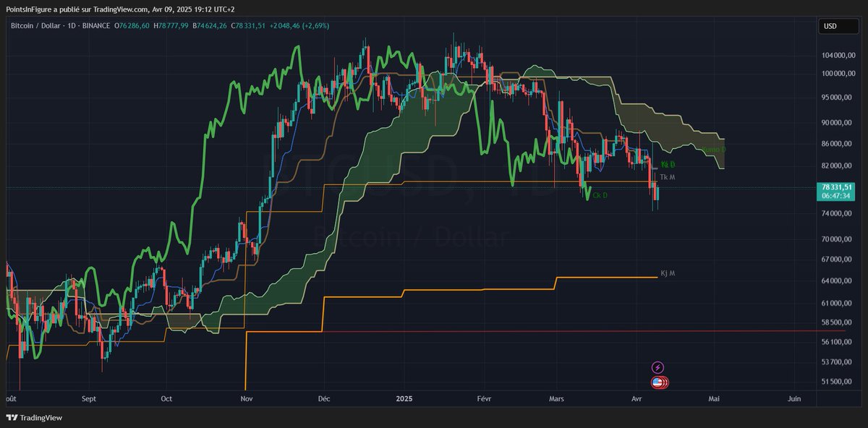Click the Sept label on time axis
Screen dimensions: 868x428
(x=89, y=398)
